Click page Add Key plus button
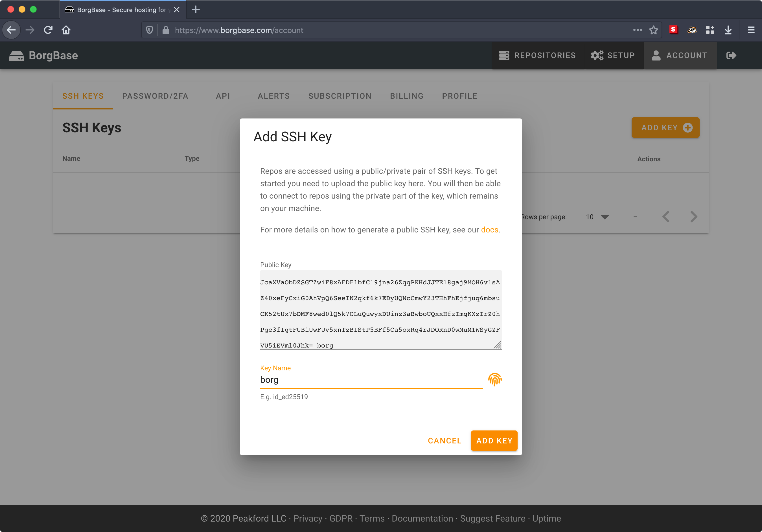 [x=665, y=128]
